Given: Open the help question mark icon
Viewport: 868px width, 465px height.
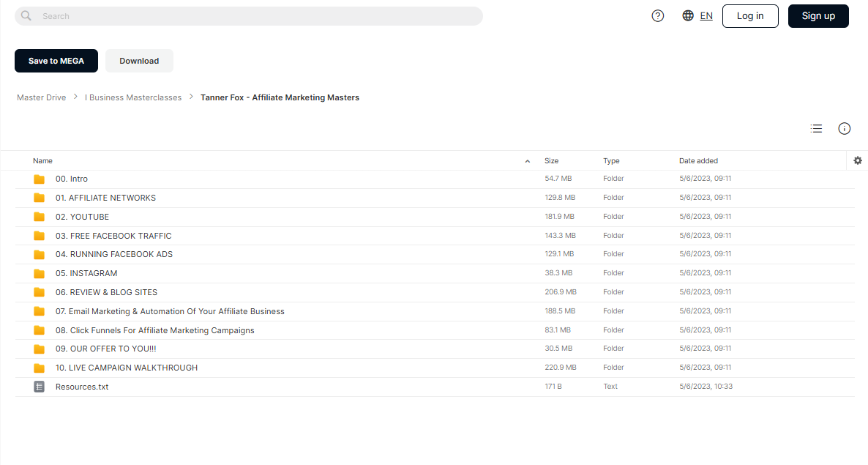Looking at the screenshot, I should (658, 16).
